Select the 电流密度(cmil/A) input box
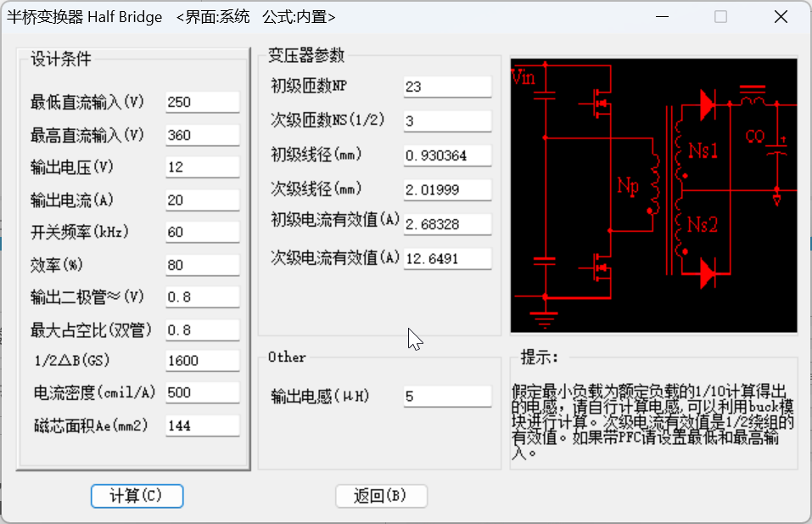 (x=203, y=393)
